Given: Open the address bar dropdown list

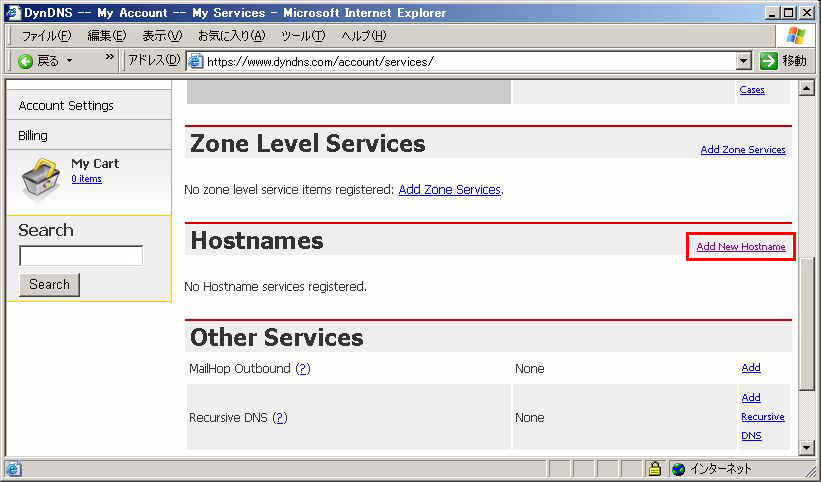Looking at the screenshot, I should 744,61.
